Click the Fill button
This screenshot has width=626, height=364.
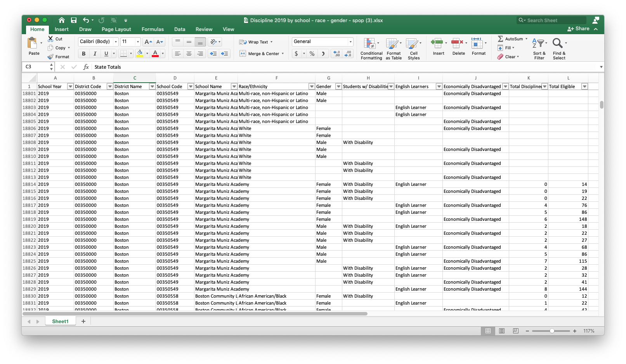[506, 48]
